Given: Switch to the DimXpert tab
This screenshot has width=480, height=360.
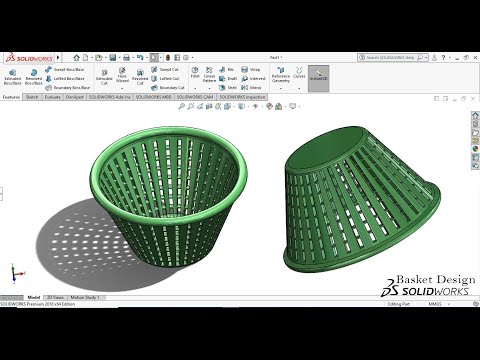Looking at the screenshot, I should [75, 97].
